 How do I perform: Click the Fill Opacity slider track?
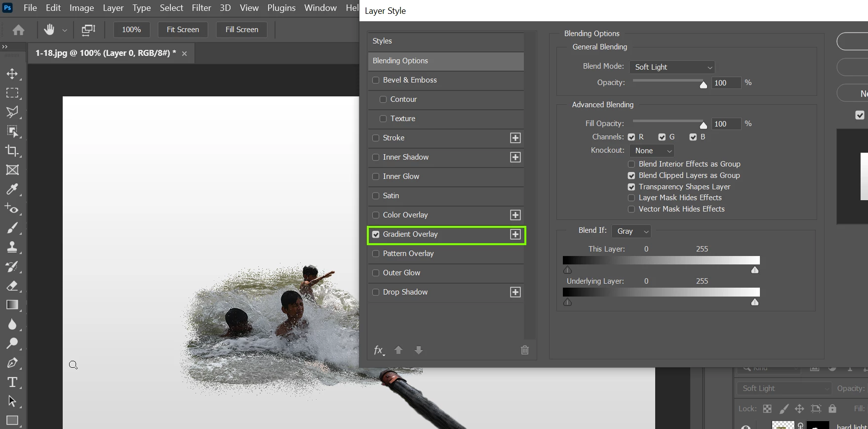tap(669, 121)
